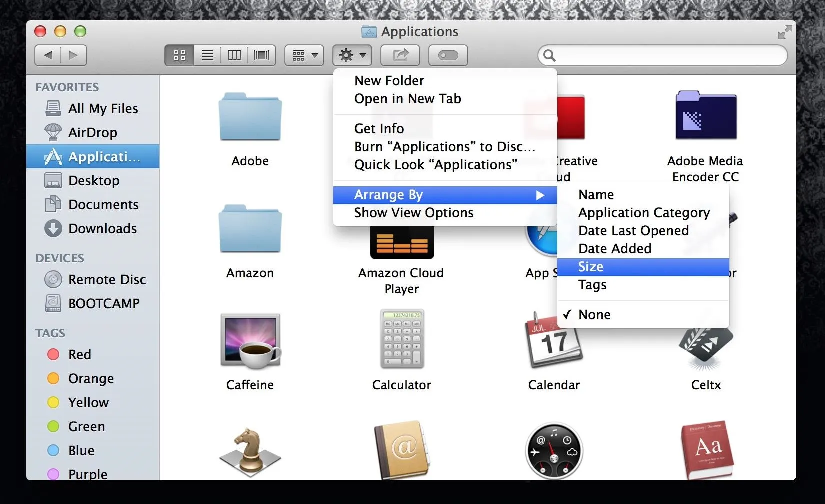Click the Forward navigation arrow
The height and width of the screenshot is (504, 825).
tap(74, 55)
